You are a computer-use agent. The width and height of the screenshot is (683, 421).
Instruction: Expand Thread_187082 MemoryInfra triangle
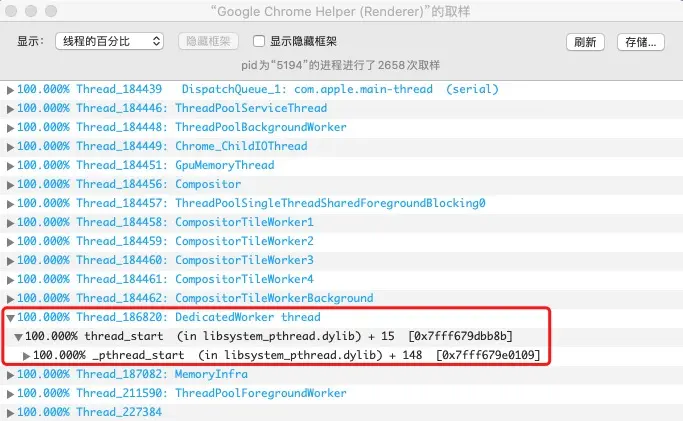[10, 375]
